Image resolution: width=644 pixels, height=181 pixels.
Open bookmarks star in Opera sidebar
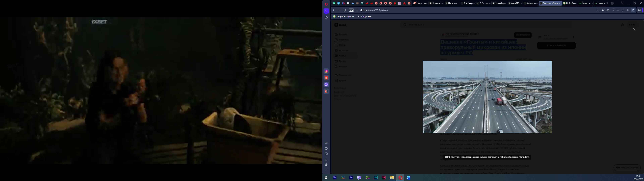point(326,18)
